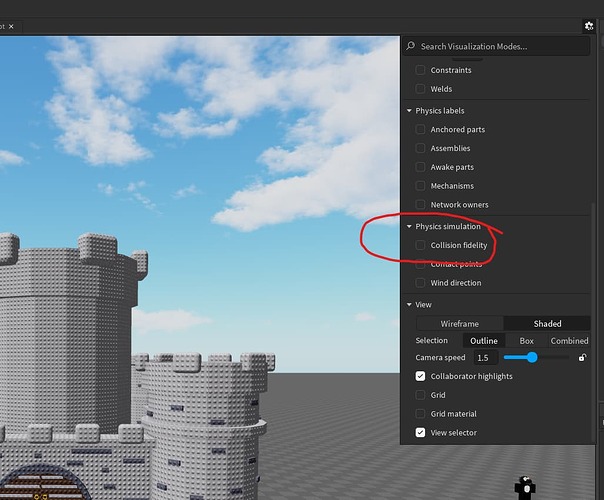This screenshot has width=604, height=500.
Task: Click the Camera speed label
Action: click(x=440, y=357)
